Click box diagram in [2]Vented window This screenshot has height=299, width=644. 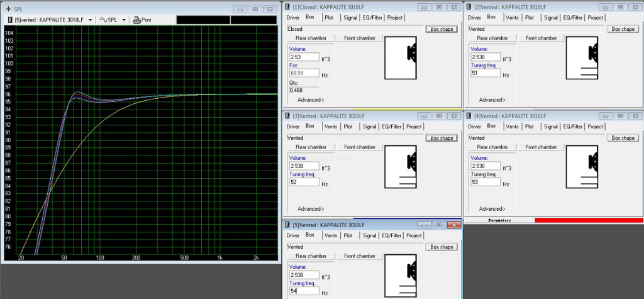[x=582, y=58]
